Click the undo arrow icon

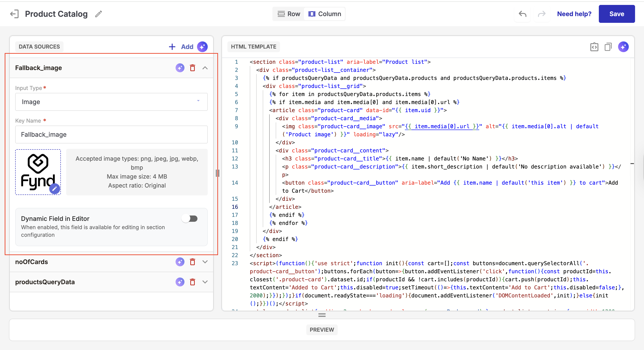(x=522, y=14)
